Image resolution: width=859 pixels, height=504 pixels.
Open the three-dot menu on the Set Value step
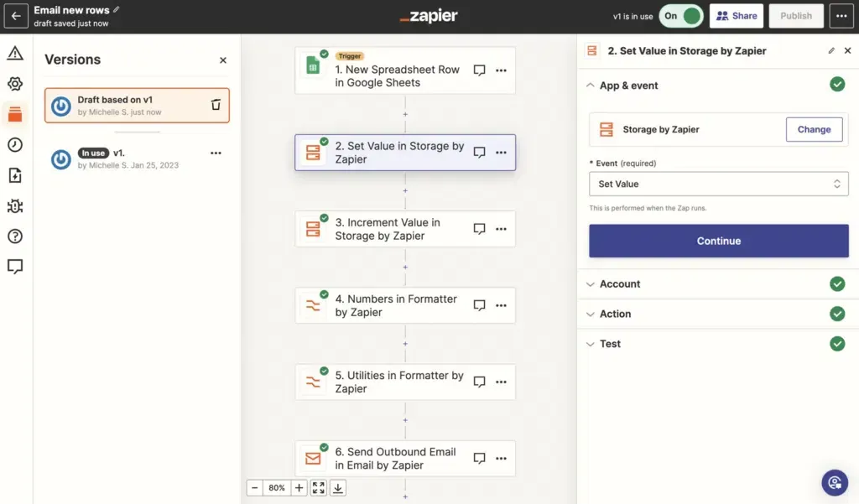[x=501, y=152]
